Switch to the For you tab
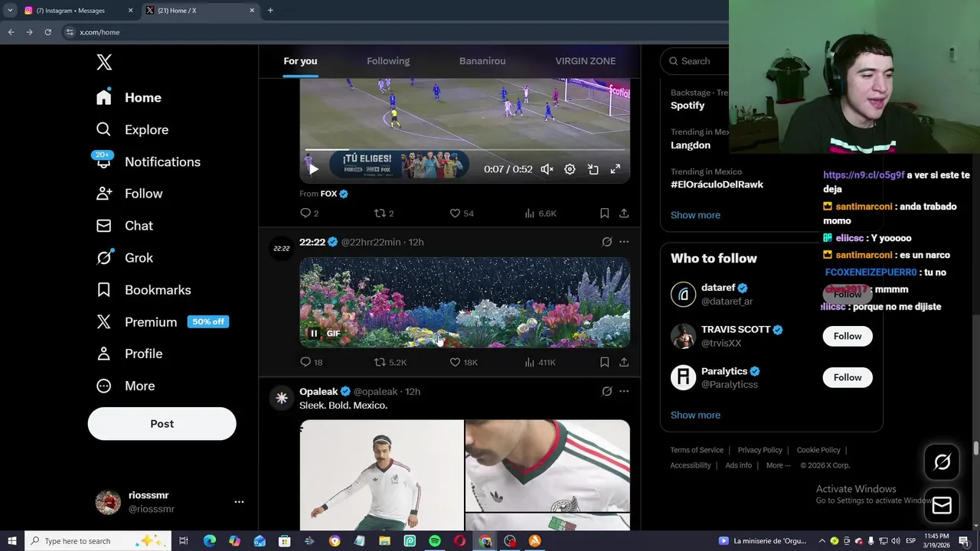This screenshot has width=980, height=551. (x=300, y=61)
